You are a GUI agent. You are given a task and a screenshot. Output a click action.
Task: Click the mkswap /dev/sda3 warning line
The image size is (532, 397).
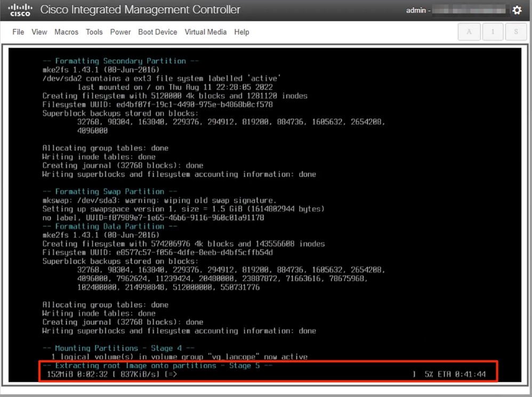point(159,201)
